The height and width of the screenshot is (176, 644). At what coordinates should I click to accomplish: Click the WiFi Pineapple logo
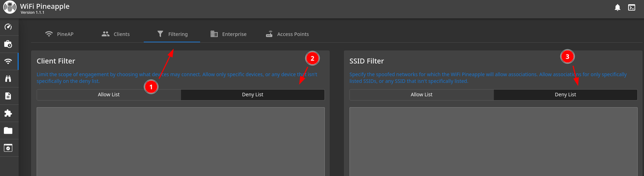coord(9,9)
